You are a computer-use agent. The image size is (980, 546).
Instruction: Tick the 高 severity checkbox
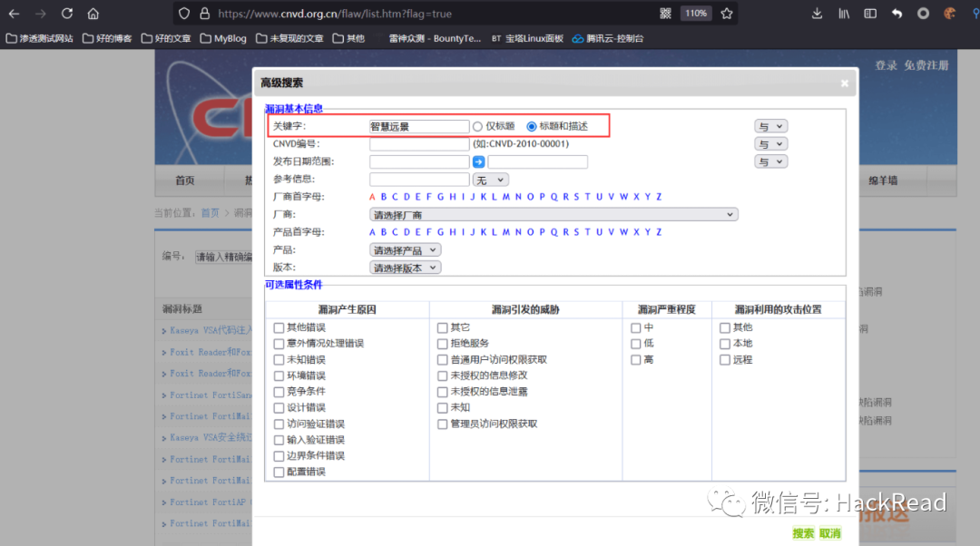pos(636,360)
